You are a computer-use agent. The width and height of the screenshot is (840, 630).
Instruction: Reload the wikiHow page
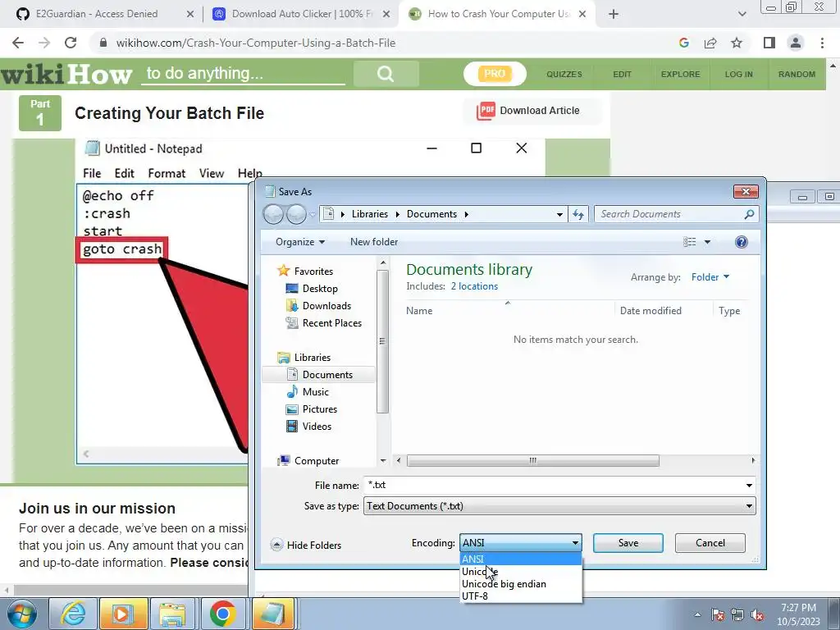71,43
